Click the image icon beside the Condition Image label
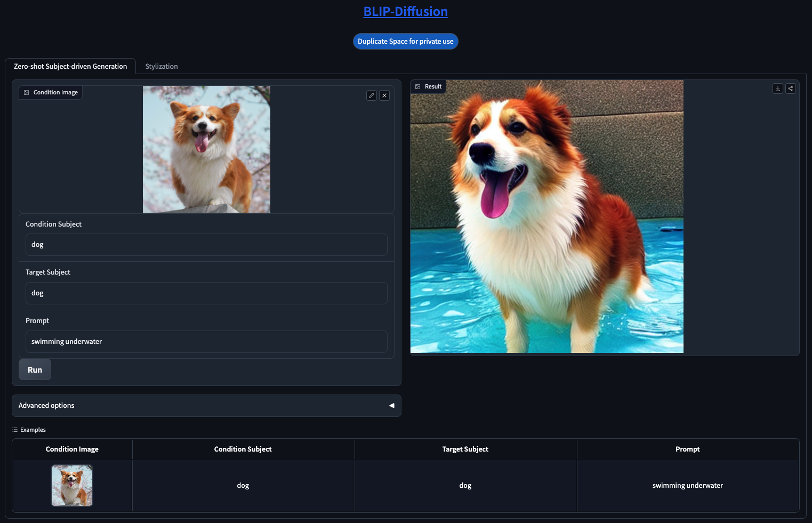This screenshot has height=523, width=812. (27, 93)
